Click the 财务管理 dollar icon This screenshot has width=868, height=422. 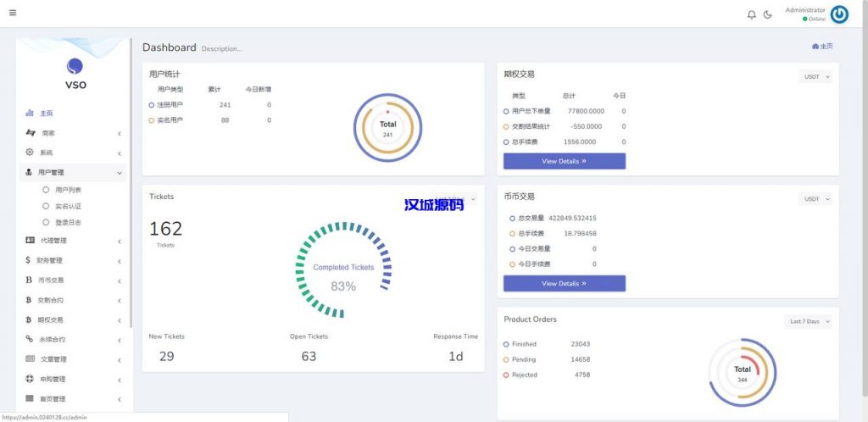click(28, 260)
